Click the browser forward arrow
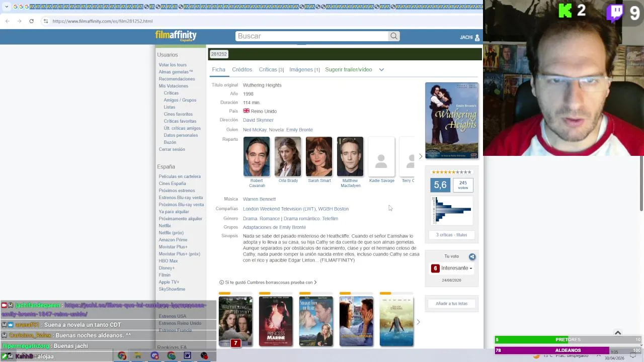 click(19, 21)
